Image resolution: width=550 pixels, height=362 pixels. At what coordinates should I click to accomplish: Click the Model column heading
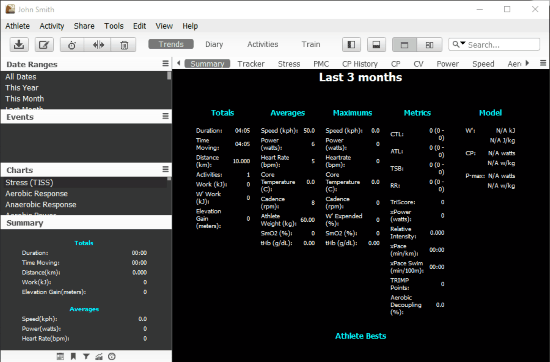(x=490, y=113)
